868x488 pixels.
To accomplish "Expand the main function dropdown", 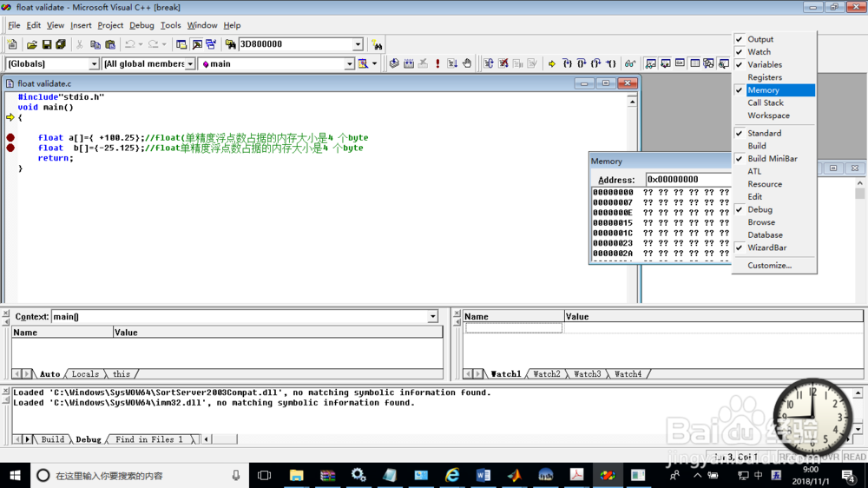I will 349,64.
